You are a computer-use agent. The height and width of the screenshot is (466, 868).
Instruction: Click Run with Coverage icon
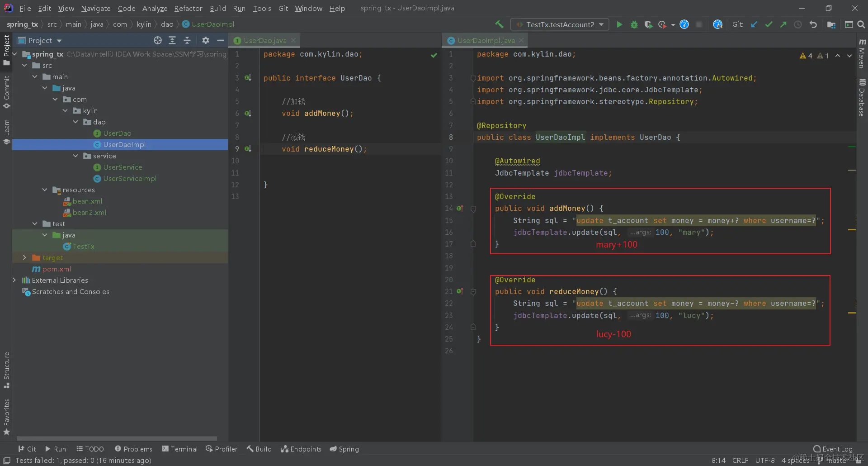click(x=648, y=24)
